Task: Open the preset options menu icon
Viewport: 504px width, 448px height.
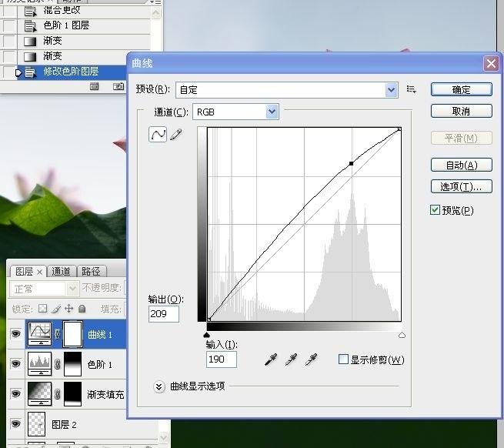Action: click(x=411, y=90)
